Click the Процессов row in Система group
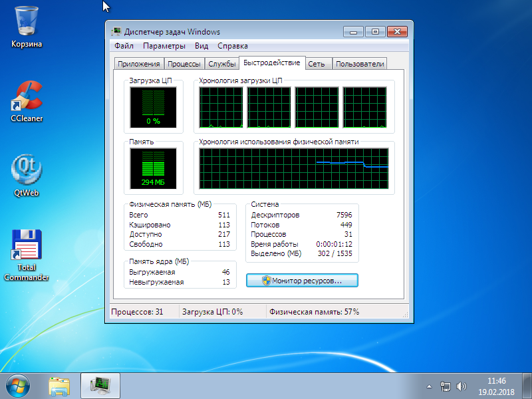532x399 pixels. tap(301, 234)
